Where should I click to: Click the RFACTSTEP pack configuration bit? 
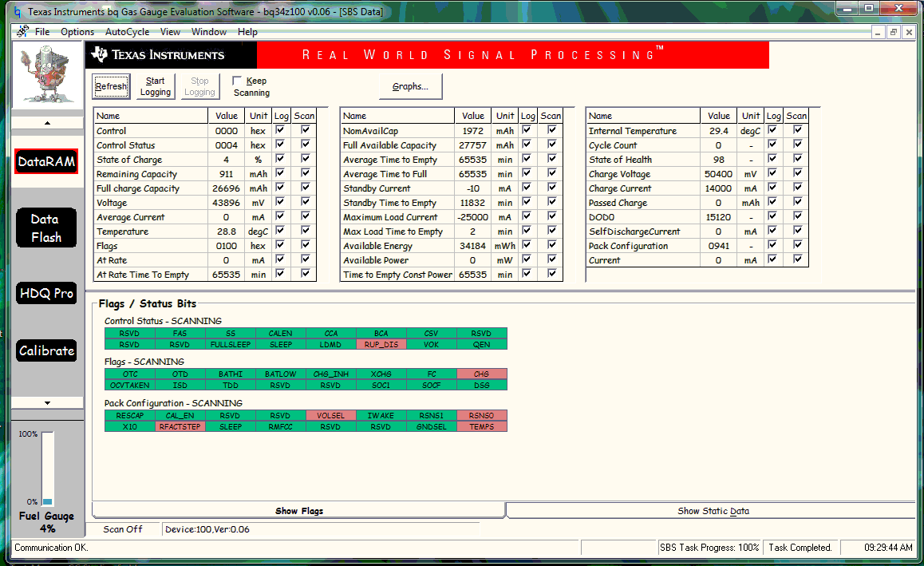[180, 427]
